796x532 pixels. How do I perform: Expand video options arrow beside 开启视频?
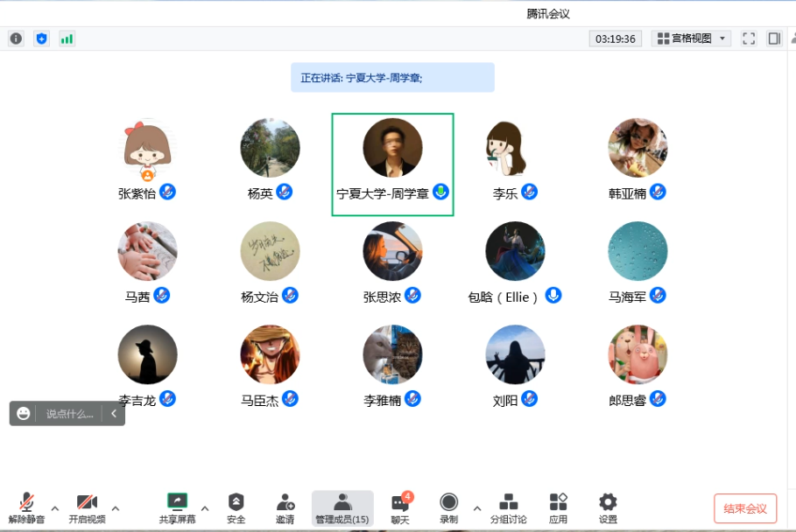(x=116, y=507)
